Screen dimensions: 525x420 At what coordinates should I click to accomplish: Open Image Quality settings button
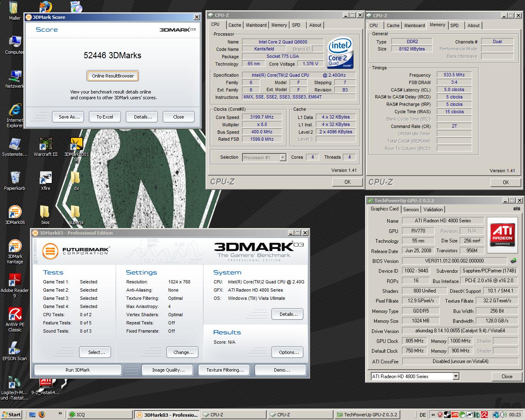(x=168, y=370)
